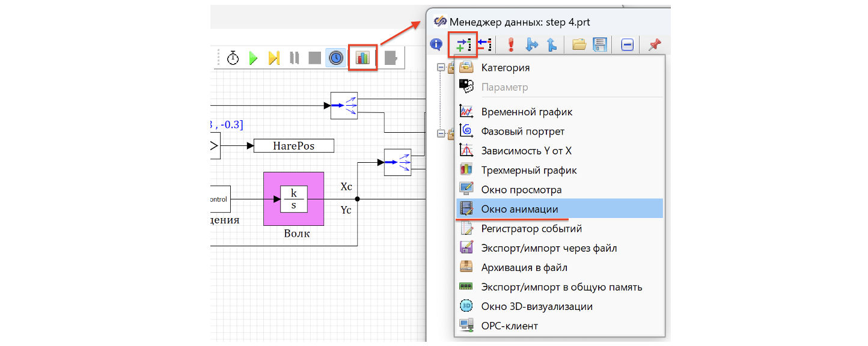Image resolution: width=868 pixels, height=346 pixels.
Task: Click the blue up-pointing arrow icon
Action: click(x=551, y=44)
